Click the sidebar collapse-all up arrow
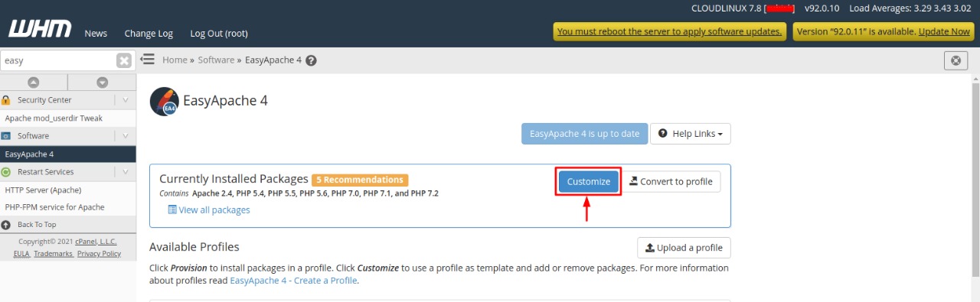The image size is (980, 302). point(34,82)
